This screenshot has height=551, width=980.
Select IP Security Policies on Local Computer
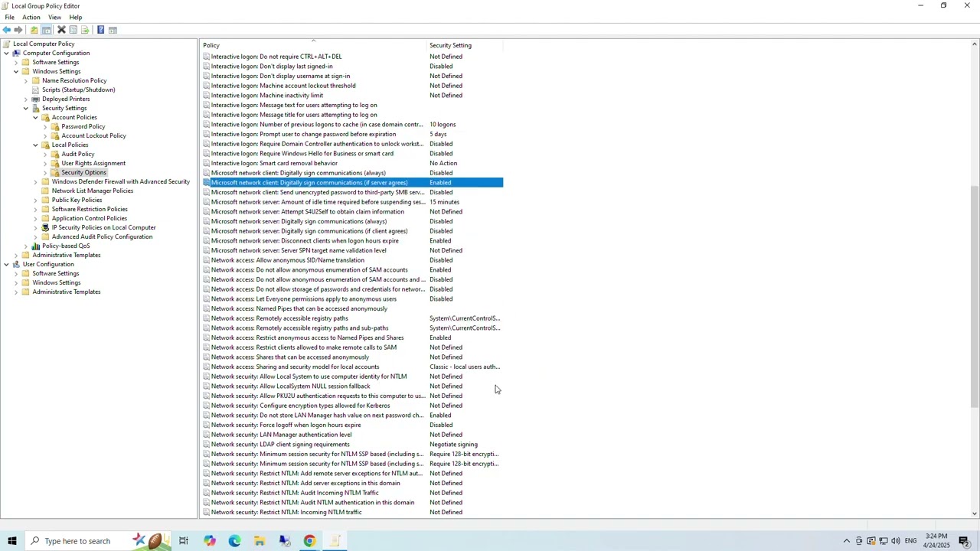(x=103, y=227)
